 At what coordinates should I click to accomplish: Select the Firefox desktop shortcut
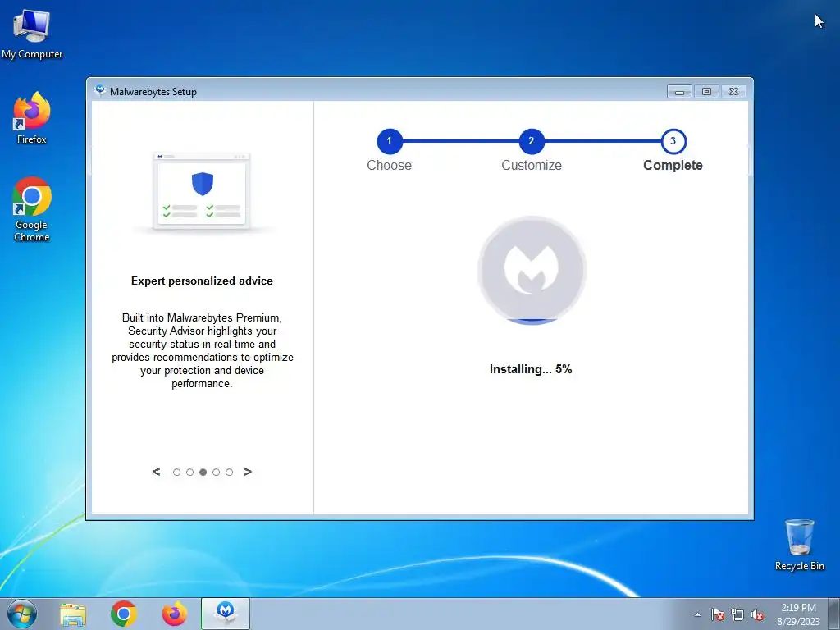(32, 118)
